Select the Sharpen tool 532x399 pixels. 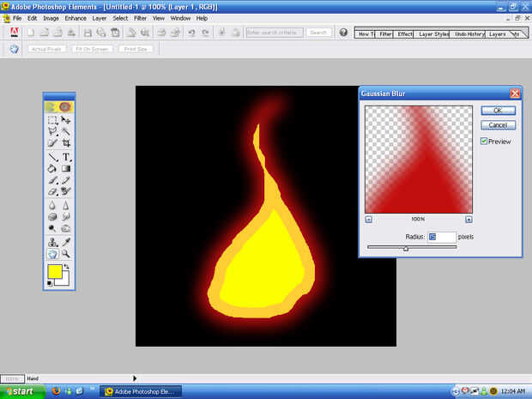pos(66,205)
